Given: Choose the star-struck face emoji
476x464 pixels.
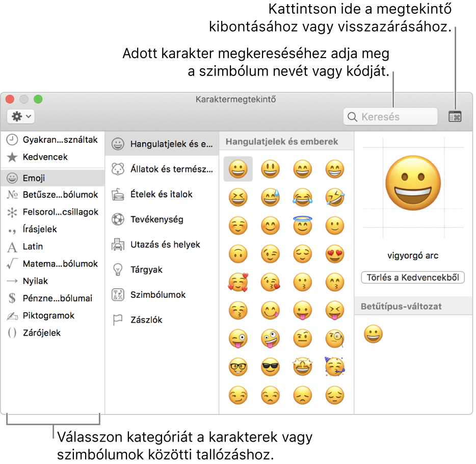Looking at the screenshot, I should pyautogui.click(x=303, y=367).
